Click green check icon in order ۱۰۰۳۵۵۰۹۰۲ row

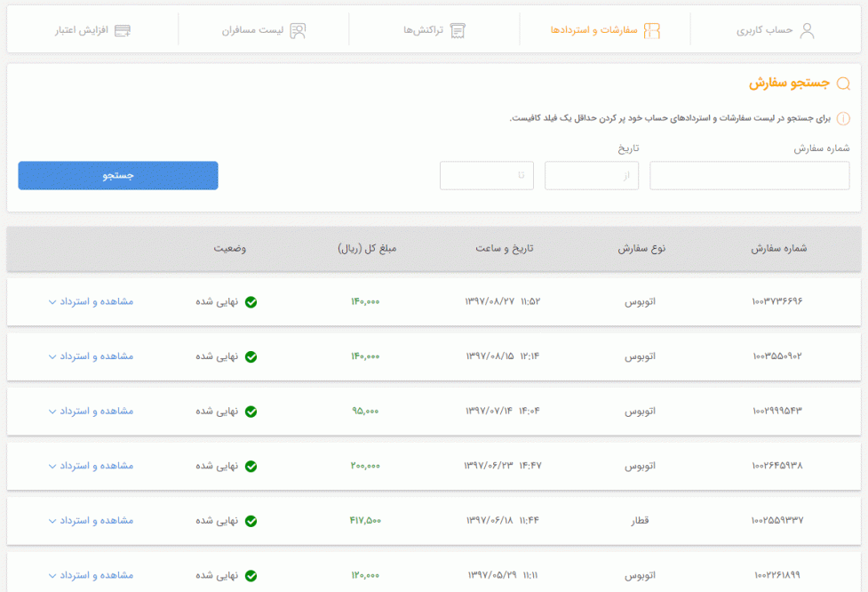251,357
